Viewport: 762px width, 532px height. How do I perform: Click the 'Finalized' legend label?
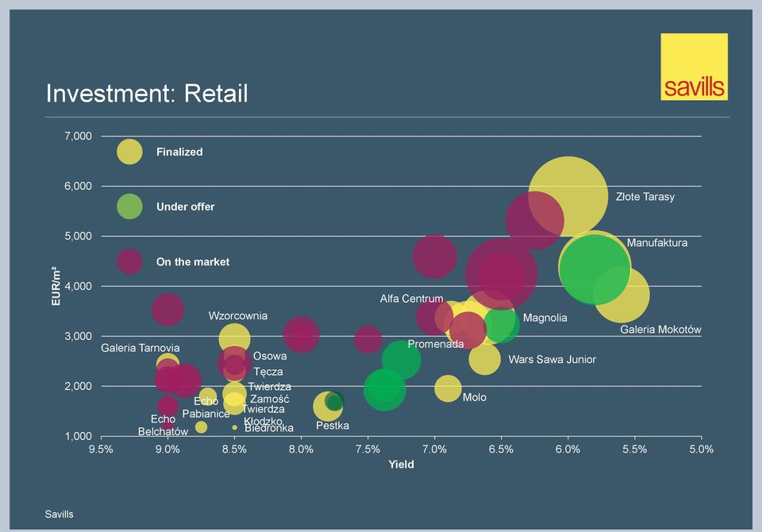coord(179,152)
